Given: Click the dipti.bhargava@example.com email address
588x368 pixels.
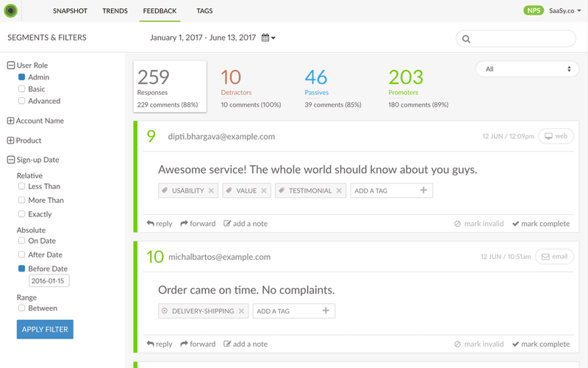Looking at the screenshot, I should tap(221, 136).
